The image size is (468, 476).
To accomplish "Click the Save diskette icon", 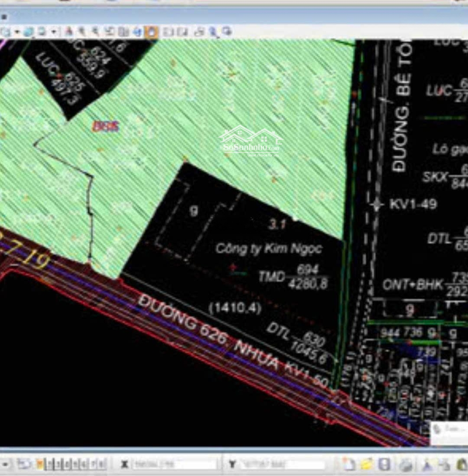I will [x=384, y=464].
